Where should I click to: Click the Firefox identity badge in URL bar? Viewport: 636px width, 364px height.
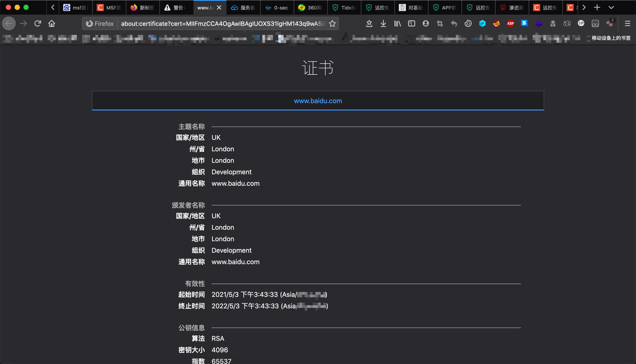[100, 23]
